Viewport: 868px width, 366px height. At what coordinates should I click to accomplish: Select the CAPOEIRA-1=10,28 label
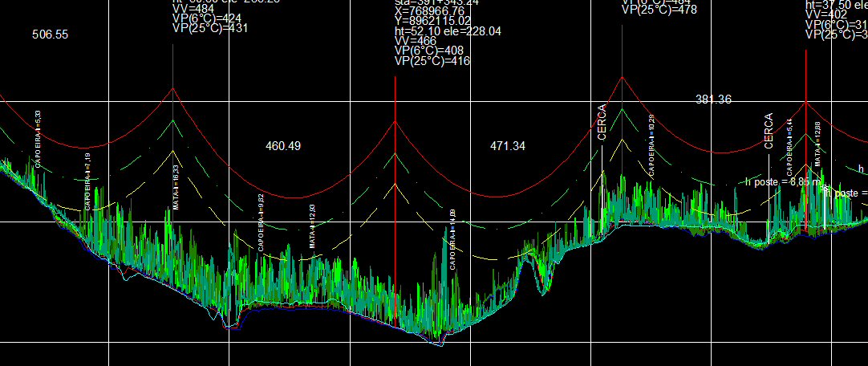[651, 145]
